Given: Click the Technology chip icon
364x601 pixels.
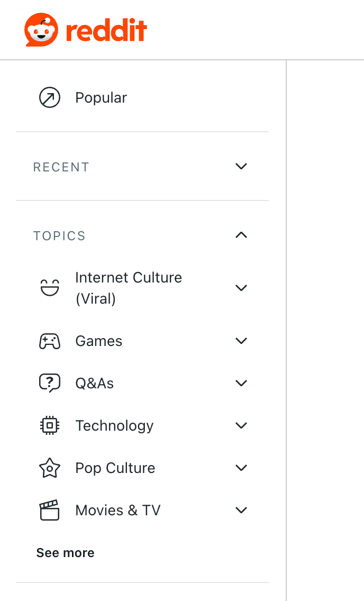Looking at the screenshot, I should (50, 426).
